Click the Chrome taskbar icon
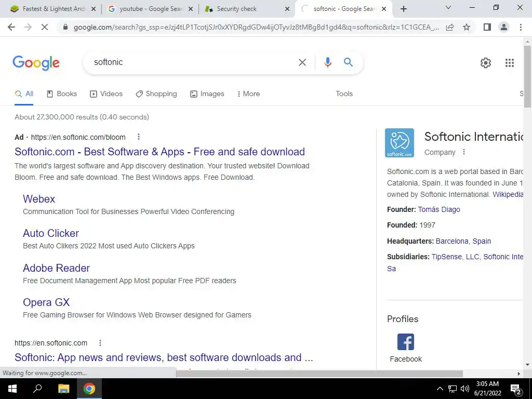The height and width of the screenshot is (399, 532). pyautogui.click(x=89, y=389)
